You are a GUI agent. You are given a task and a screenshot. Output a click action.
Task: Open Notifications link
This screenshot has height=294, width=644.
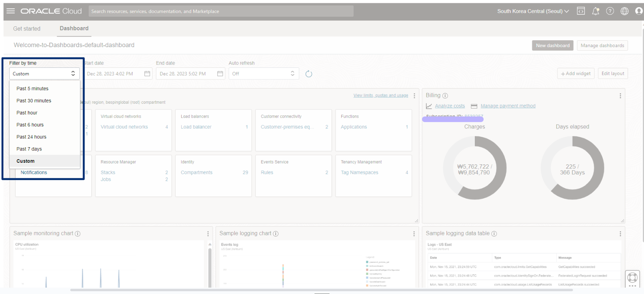[x=34, y=172]
